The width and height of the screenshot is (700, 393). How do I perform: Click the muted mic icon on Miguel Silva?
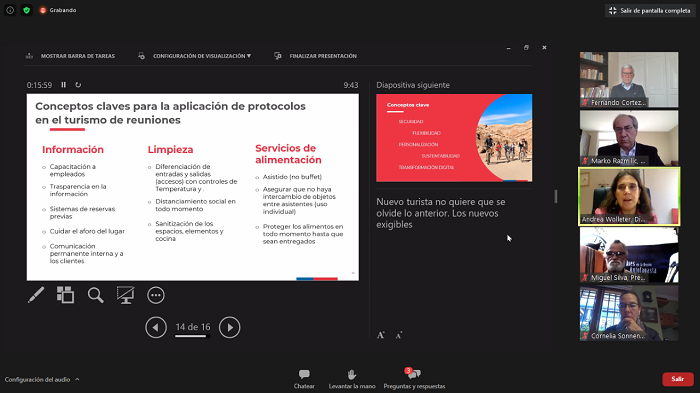(585, 277)
